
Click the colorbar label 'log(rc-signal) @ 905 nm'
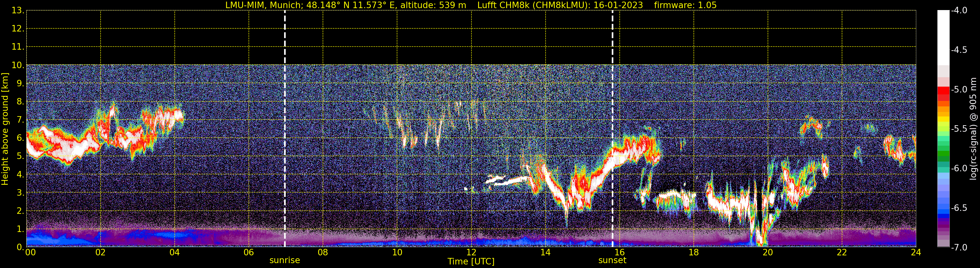tap(973, 129)
